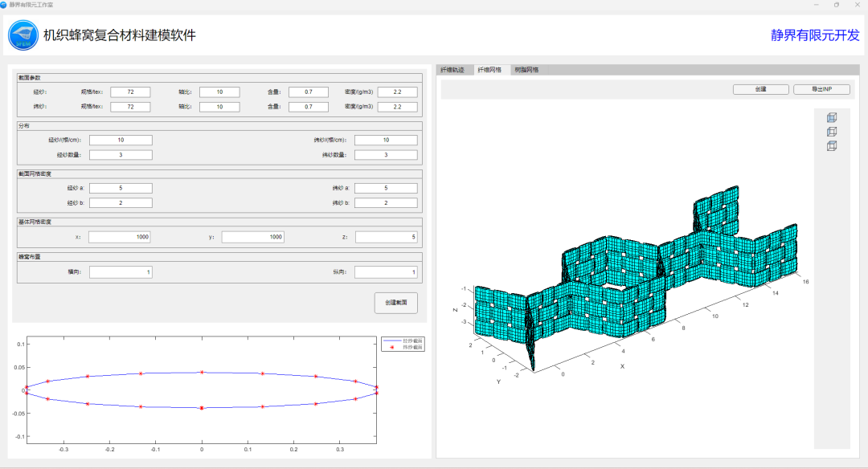Click the 蜂窝布置 group title
Viewport: 868px width, 469px height.
[x=30, y=257]
